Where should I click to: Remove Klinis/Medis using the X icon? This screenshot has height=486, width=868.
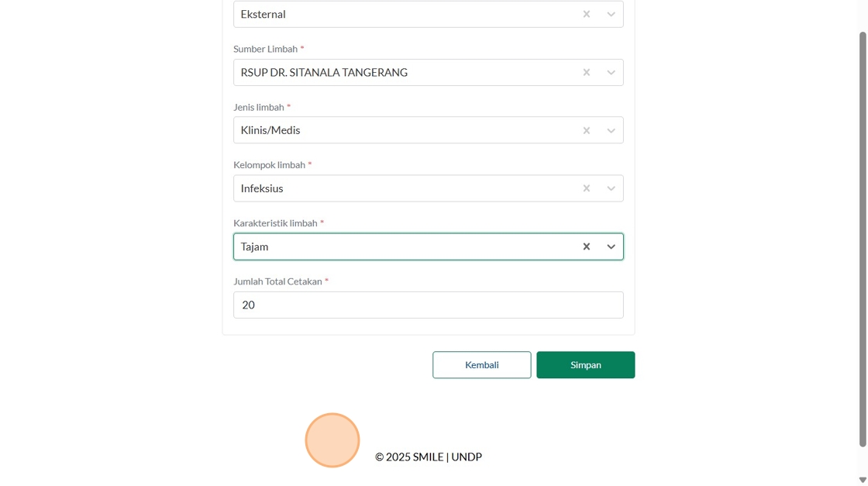(x=587, y=130)
